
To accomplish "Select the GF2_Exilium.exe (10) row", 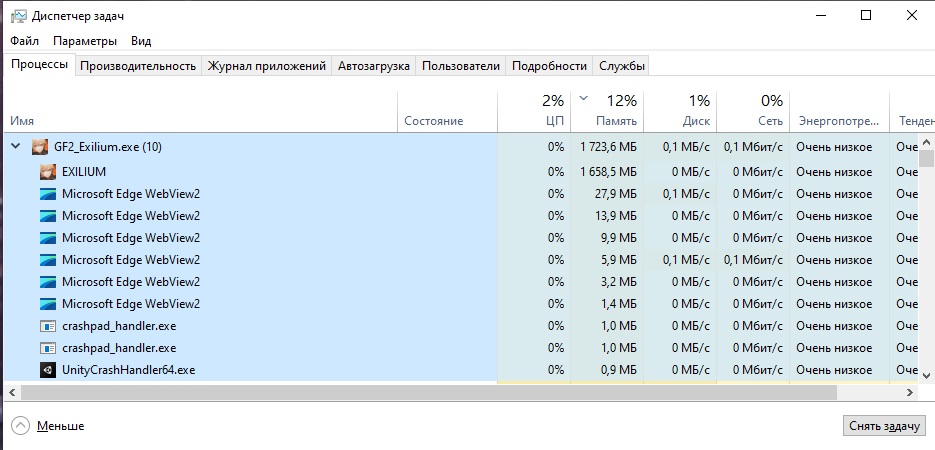I will (461, 147).
